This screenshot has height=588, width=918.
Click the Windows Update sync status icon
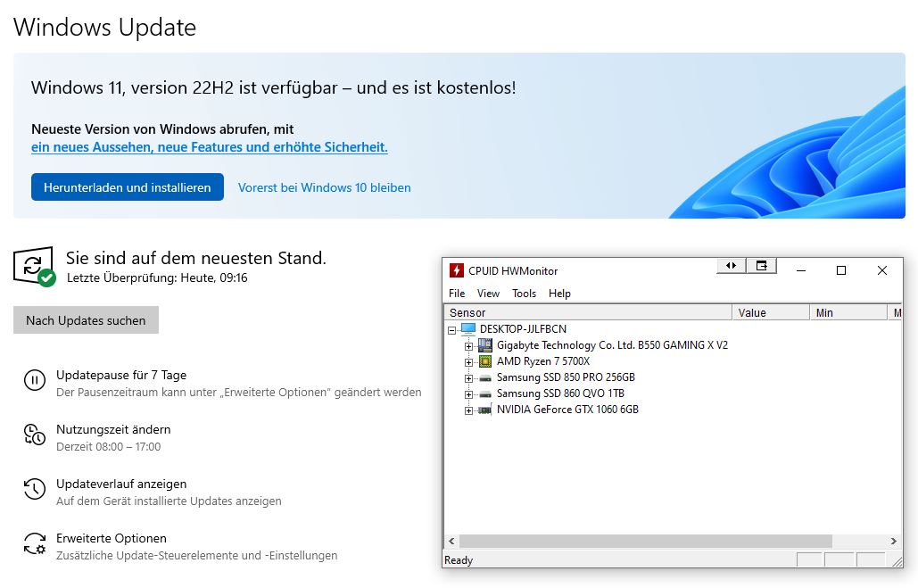coord(34,267)
